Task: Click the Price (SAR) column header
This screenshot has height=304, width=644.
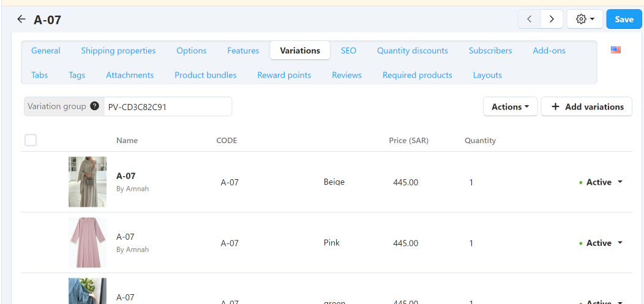Action: pos(409,140)
